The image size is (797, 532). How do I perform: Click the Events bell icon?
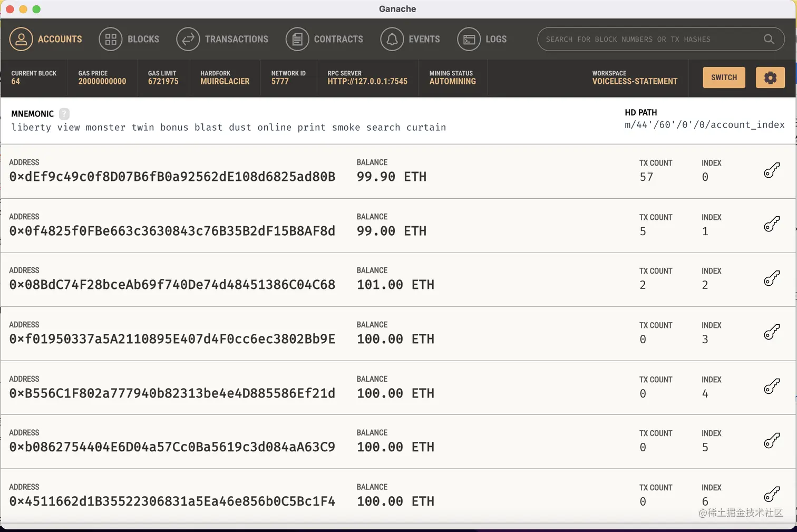[x=392, y=39]
